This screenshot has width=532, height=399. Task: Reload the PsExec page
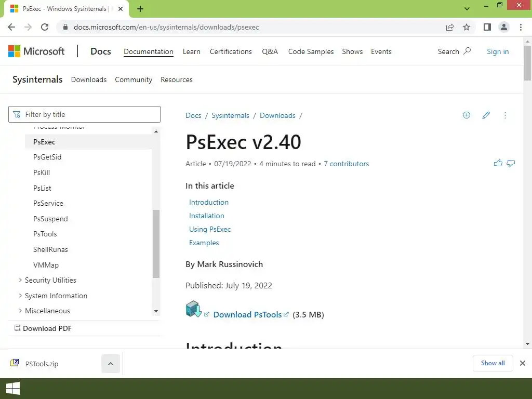45,27
